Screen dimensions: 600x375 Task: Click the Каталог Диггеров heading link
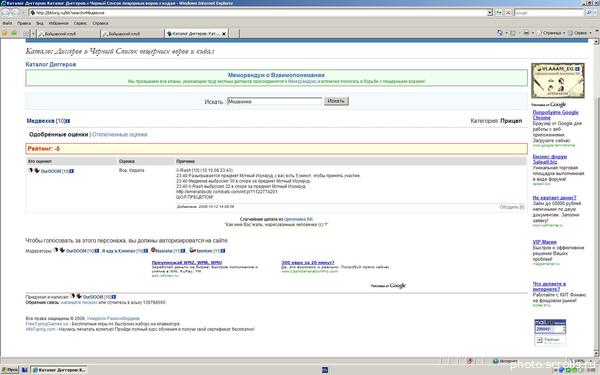click(51, 64)
